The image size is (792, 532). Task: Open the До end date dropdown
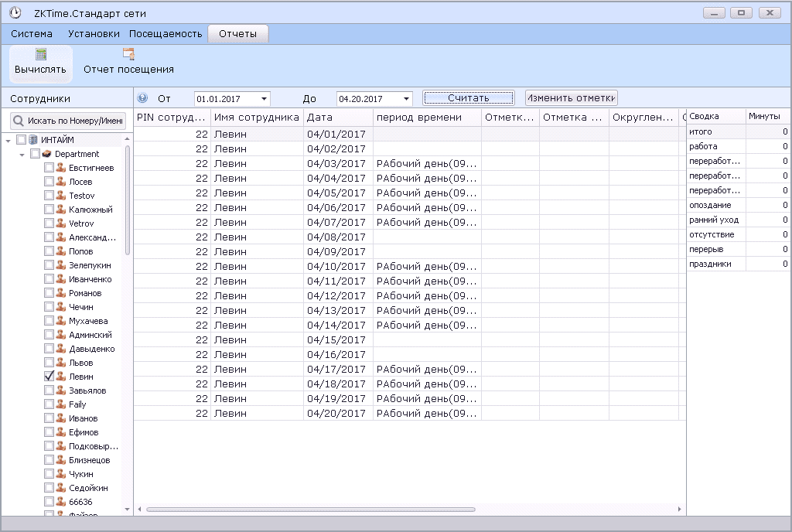coord(406,99)
